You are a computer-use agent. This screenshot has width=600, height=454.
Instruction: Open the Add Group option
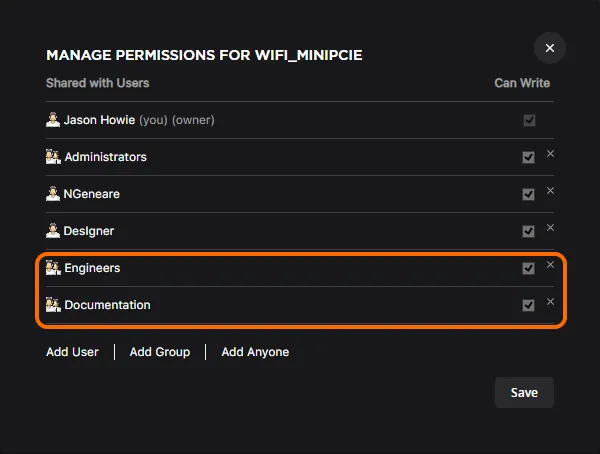tap(160, 352)
